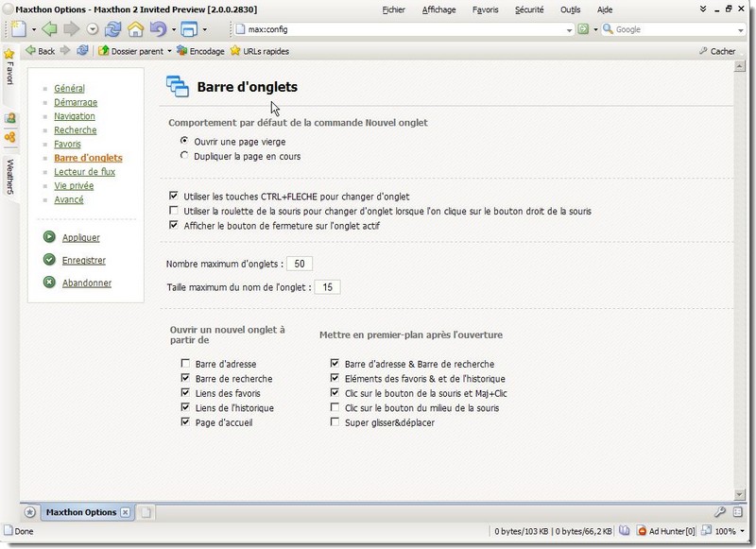Uncheck Liens des favoris checkbox
This screenshot has height=549, width=756.
[x=185, y=392]
